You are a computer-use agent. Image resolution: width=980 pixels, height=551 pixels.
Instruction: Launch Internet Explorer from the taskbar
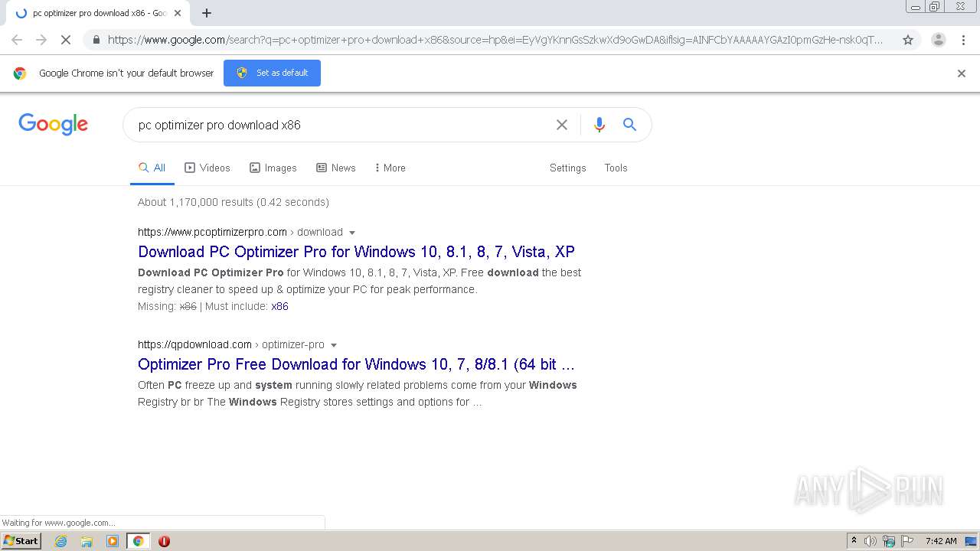(61, 541)
